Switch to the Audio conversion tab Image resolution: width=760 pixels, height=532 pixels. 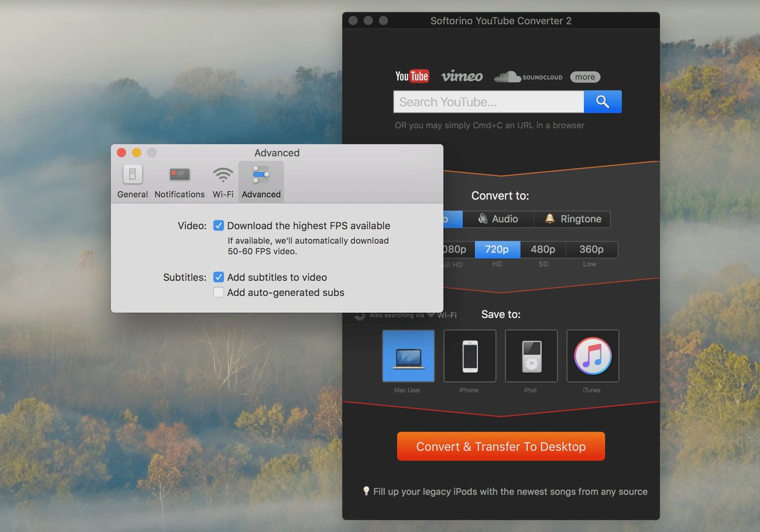498,218
